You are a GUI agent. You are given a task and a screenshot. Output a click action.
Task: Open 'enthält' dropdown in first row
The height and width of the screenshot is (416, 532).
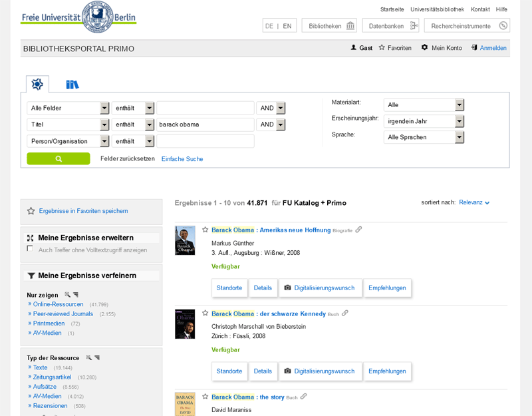click(133, 108)
